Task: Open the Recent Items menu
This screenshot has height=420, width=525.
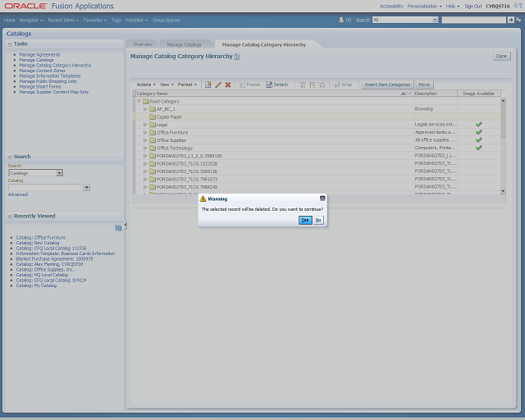Action: 63,20
